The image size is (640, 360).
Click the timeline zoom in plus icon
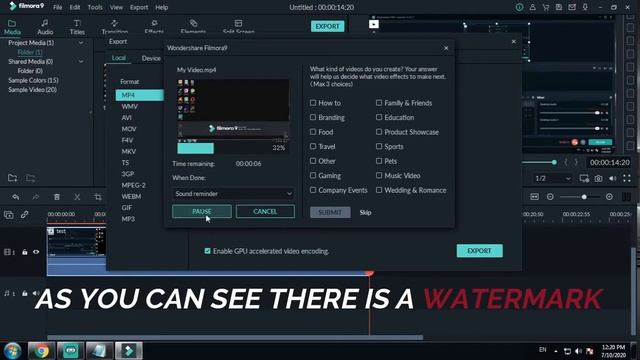(x=609, y=197)
